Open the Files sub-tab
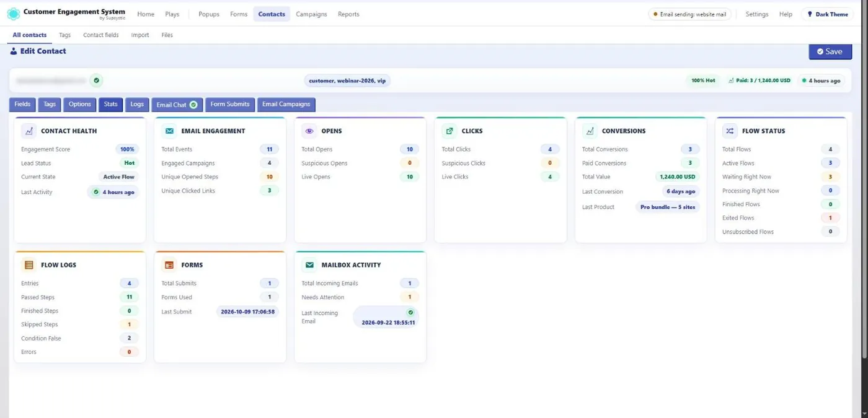This screenshot has height=418, width=868. (167, 35)
